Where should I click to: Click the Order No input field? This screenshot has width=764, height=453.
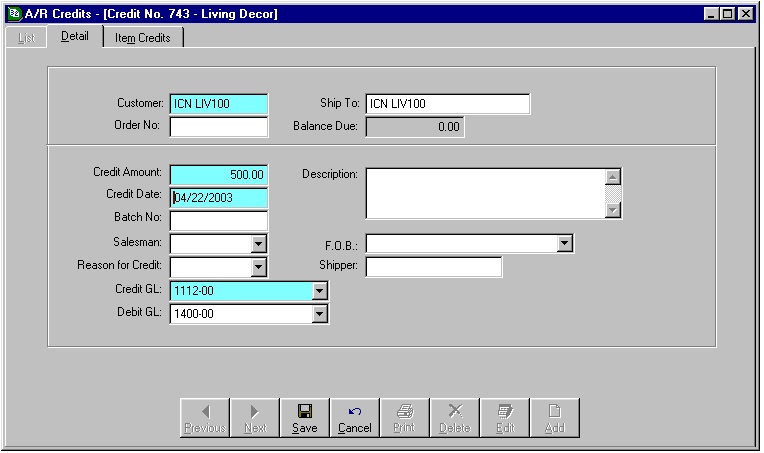(219, 127)
